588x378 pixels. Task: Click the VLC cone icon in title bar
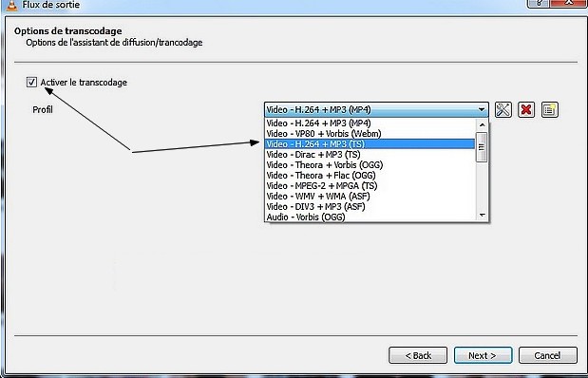12,6
